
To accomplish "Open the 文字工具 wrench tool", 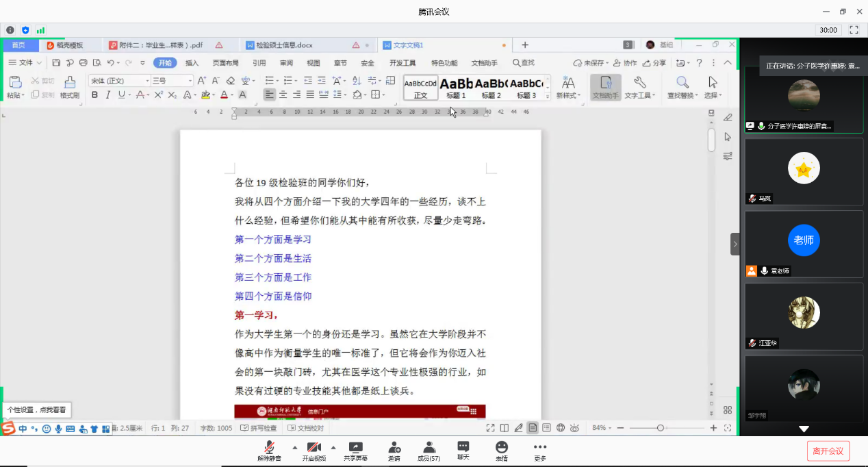I will (639, 84).
